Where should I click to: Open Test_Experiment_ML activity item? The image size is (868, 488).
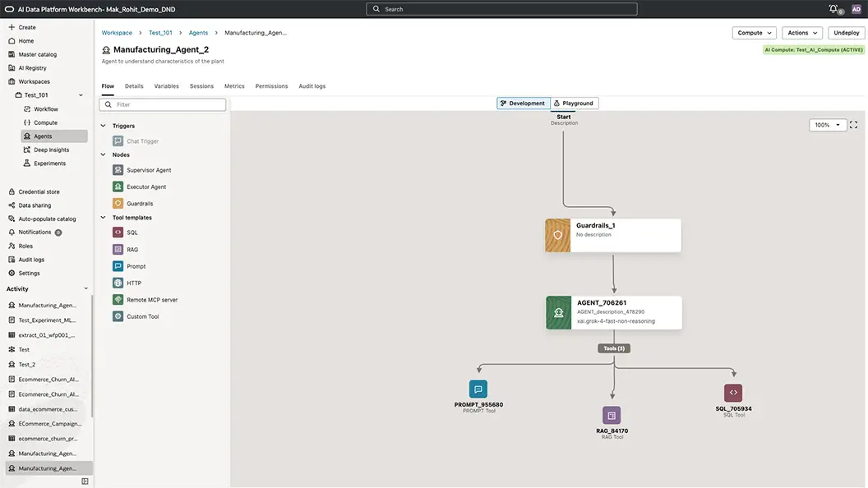pos(47,320)
